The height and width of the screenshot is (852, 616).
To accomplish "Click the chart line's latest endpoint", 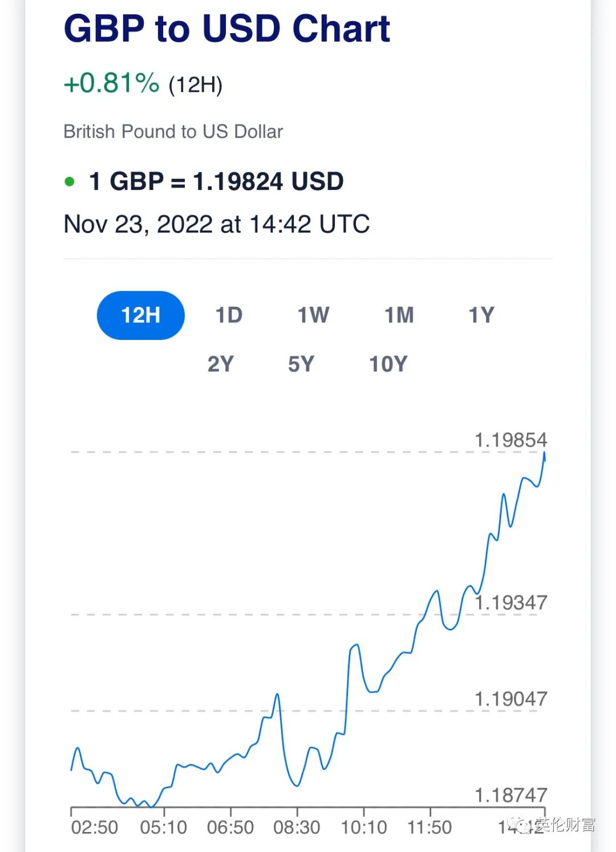I will coord(545,453).
